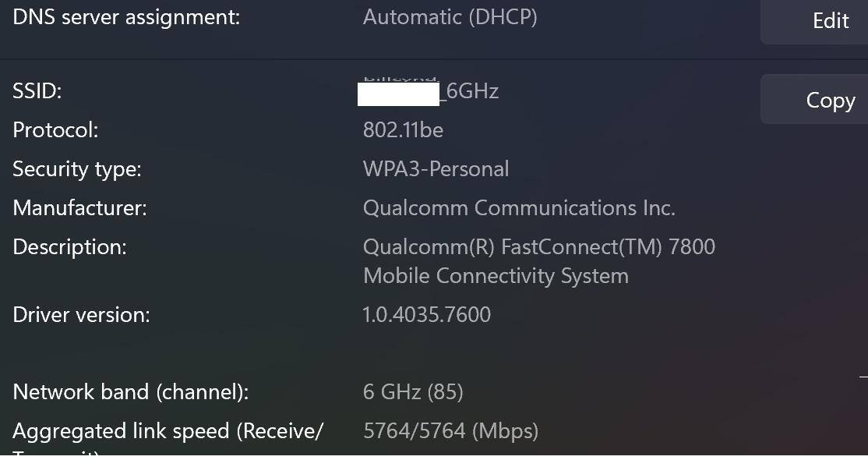The image size is (868, 460).
Task: Select the WPA3-Personal value text
Action: pos(436,169)
